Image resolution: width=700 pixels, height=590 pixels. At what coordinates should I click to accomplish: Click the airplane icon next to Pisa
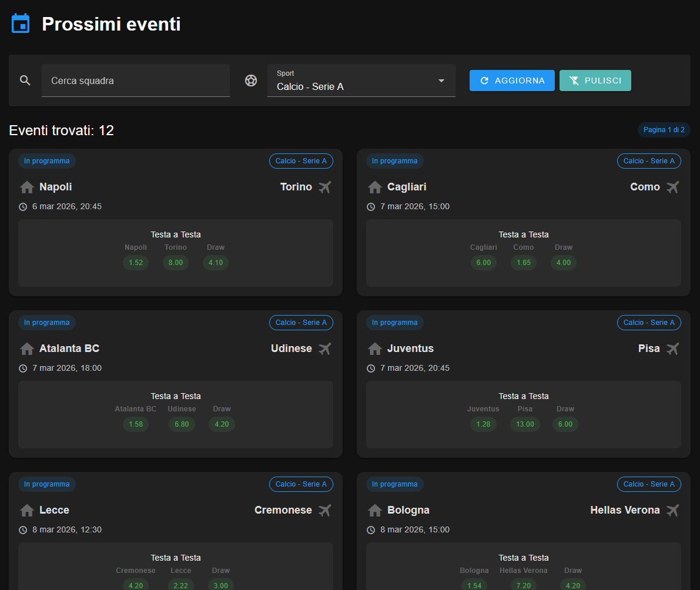point(672,348)
